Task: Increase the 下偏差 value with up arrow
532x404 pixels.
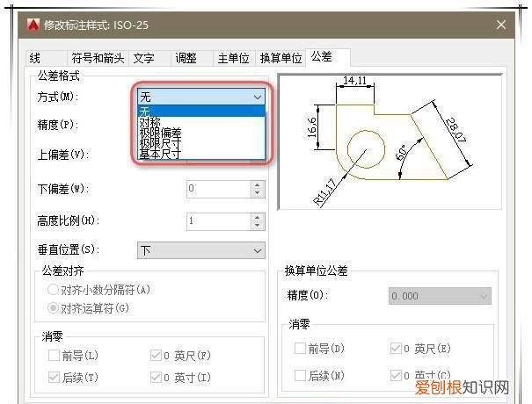Action: (x=257, y=185)
